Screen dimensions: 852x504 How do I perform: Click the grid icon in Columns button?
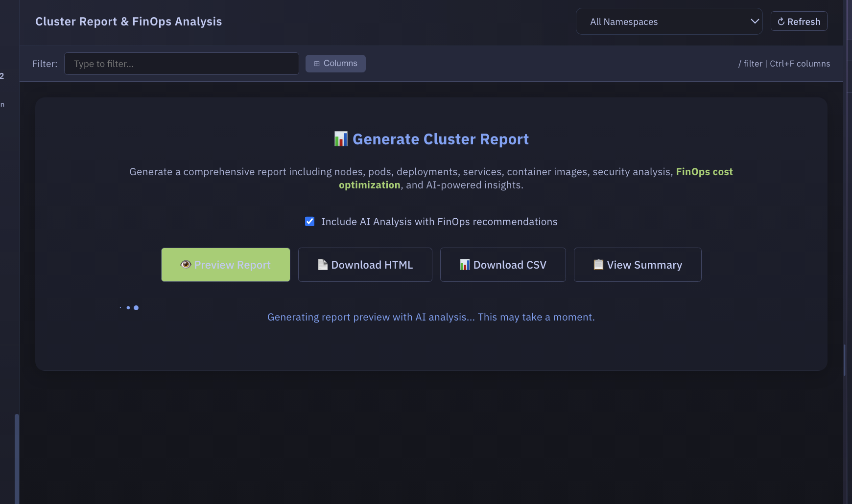point(317,64)
